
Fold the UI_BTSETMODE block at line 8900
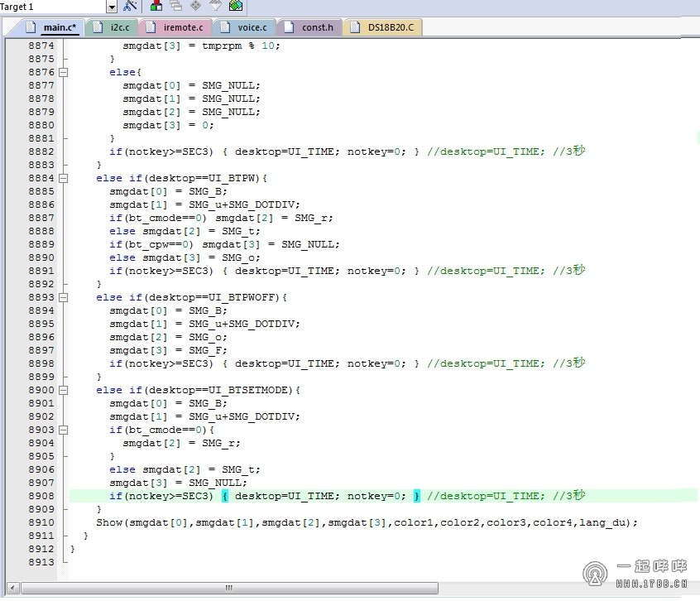pyautogui.click(x=64, y=390)
